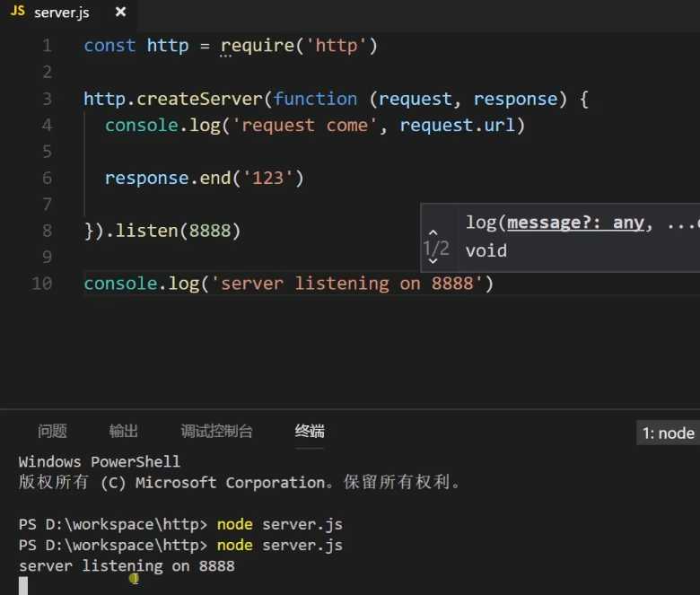Click the second 'node server.js' terminal command
Screen dimensions: 700x595
279,545
